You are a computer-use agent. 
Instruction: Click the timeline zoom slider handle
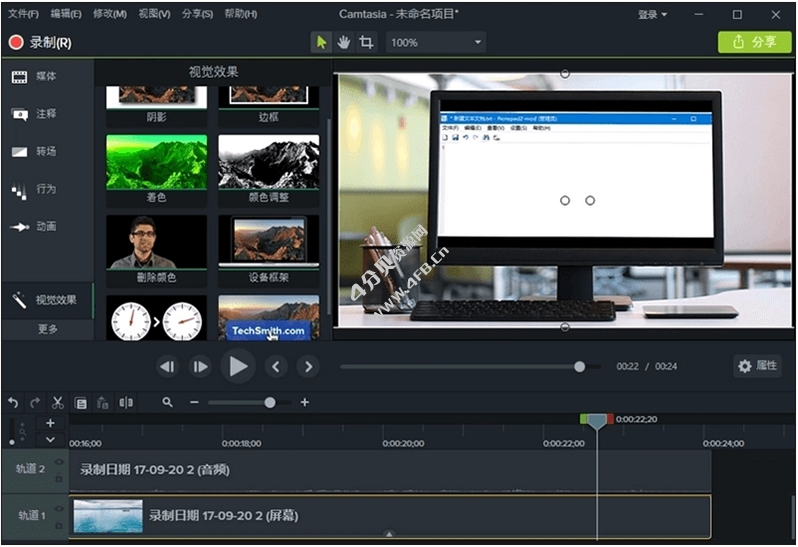click(270, 403)
